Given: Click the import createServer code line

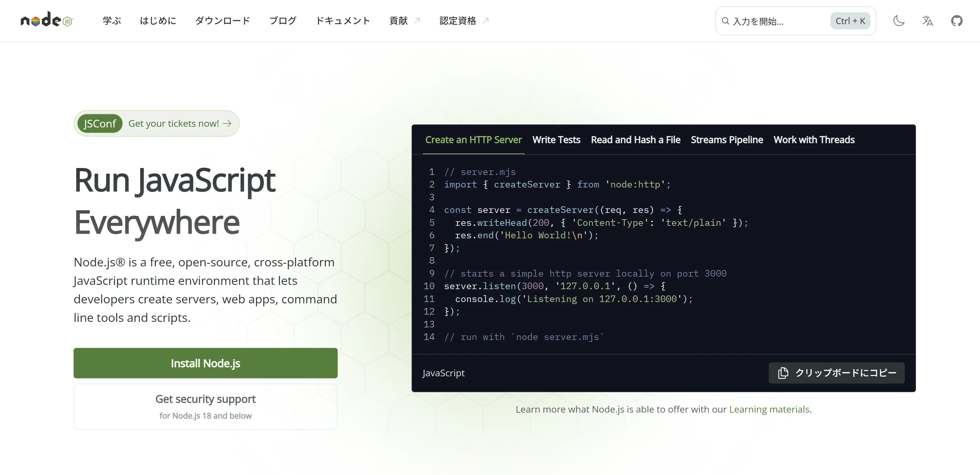Looking at the screenshot, I should (558, 185).
